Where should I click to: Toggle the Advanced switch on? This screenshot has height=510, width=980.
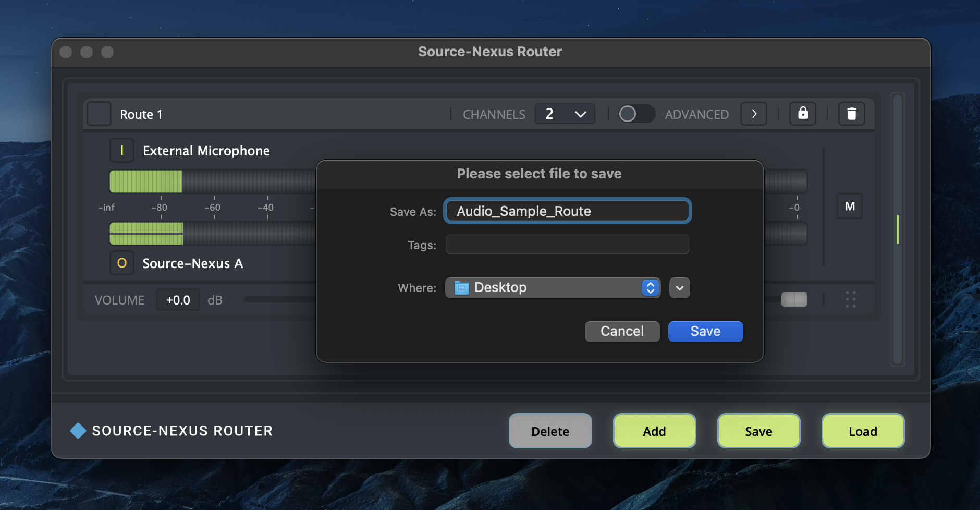[x=636, y=114]
